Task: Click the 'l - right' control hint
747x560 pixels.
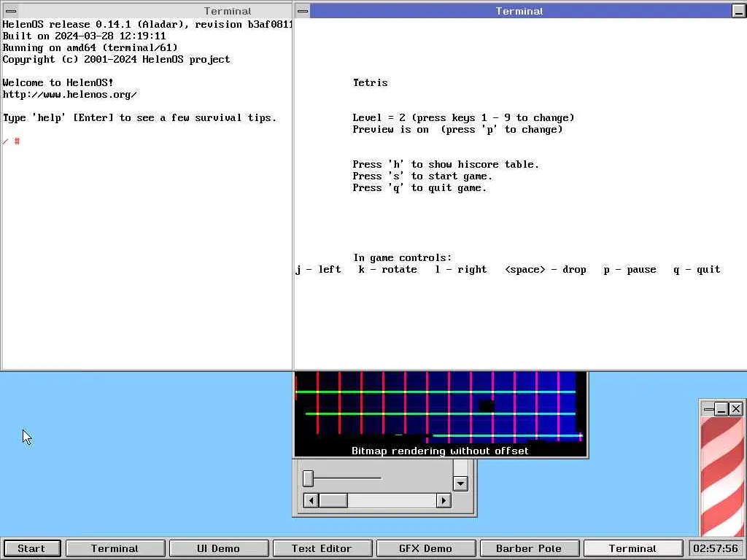Action: point(461,270)
